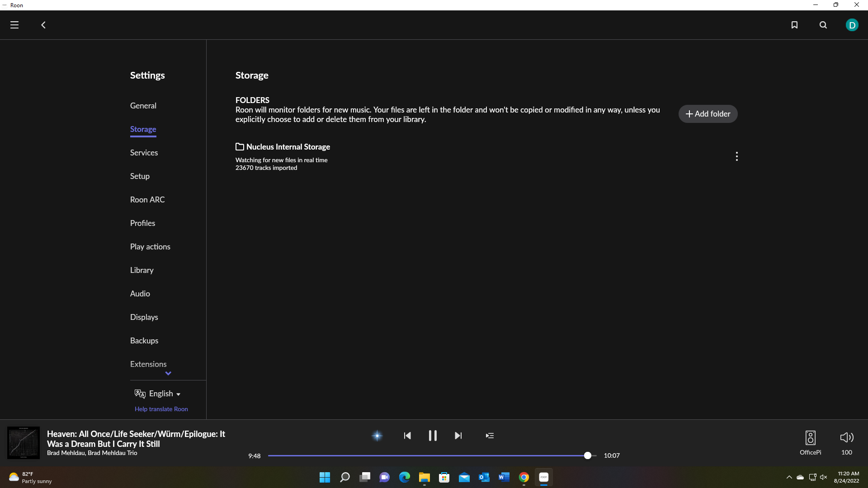
Task: Open the Extensions settings tab
Action: (x=148, y=364)
